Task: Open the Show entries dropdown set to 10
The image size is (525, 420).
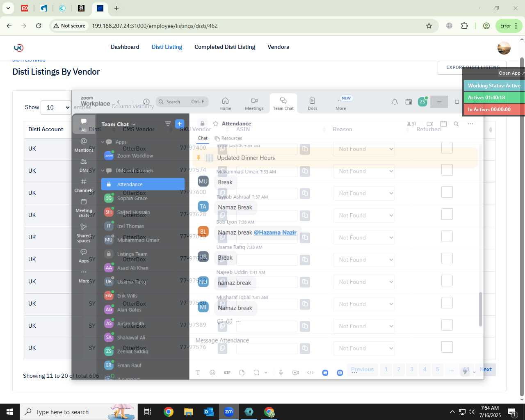Action: [x=56, y=107]
